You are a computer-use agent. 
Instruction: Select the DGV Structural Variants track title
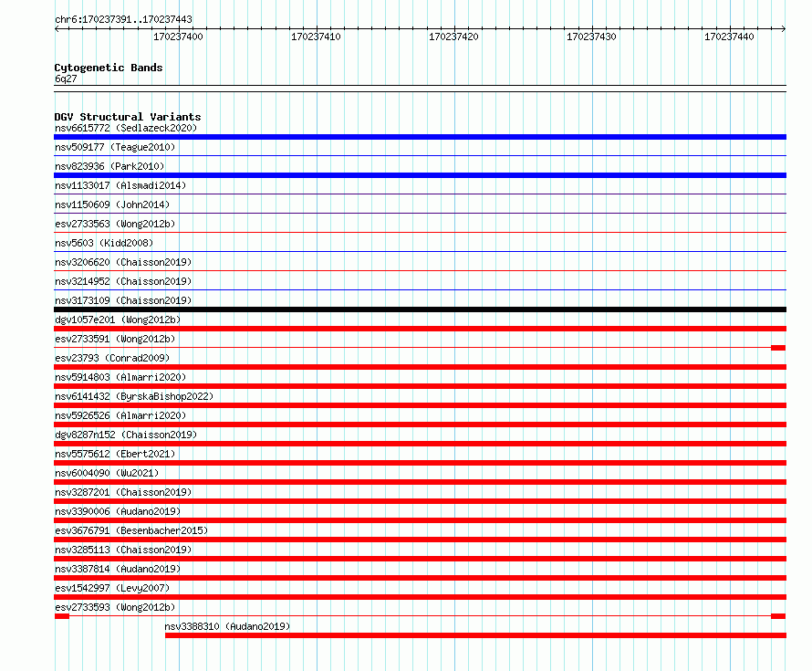(128, 117)
